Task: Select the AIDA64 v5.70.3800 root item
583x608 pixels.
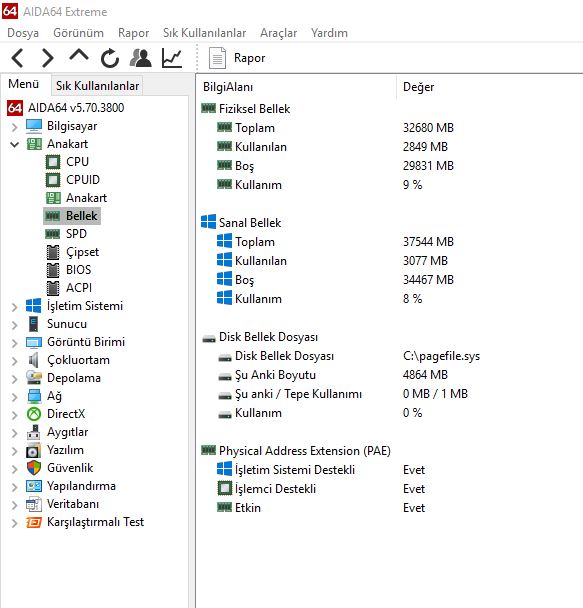Action: 76,107
